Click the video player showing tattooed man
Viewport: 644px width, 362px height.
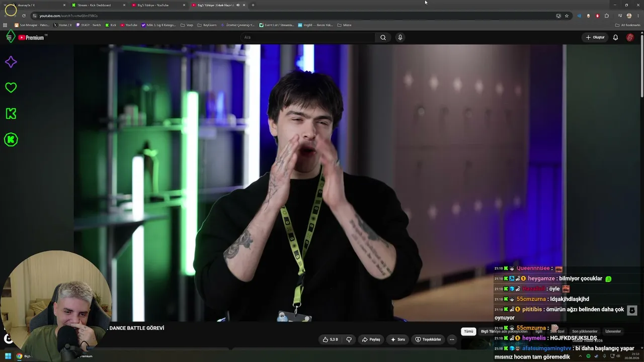320,183
